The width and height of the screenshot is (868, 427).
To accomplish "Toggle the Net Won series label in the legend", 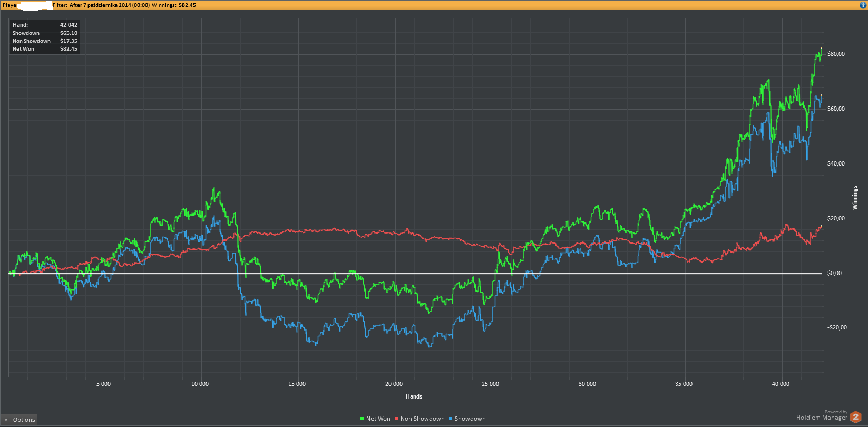I will [378, 419].
